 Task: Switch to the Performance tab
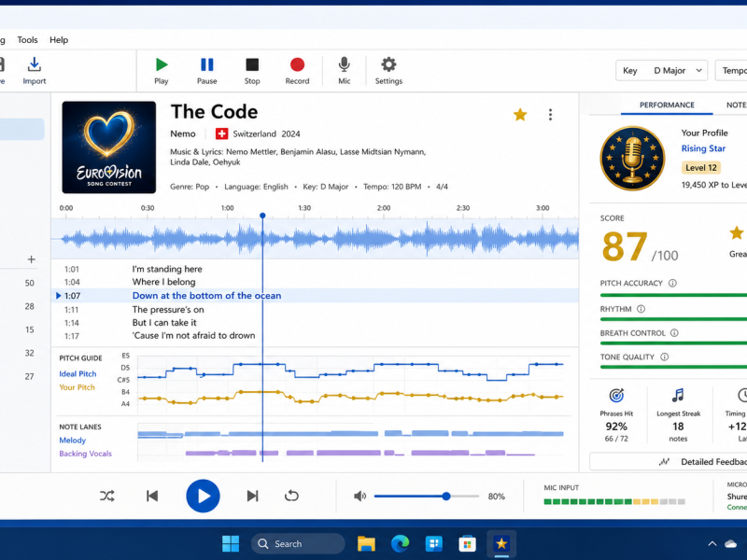coord(667,105)
